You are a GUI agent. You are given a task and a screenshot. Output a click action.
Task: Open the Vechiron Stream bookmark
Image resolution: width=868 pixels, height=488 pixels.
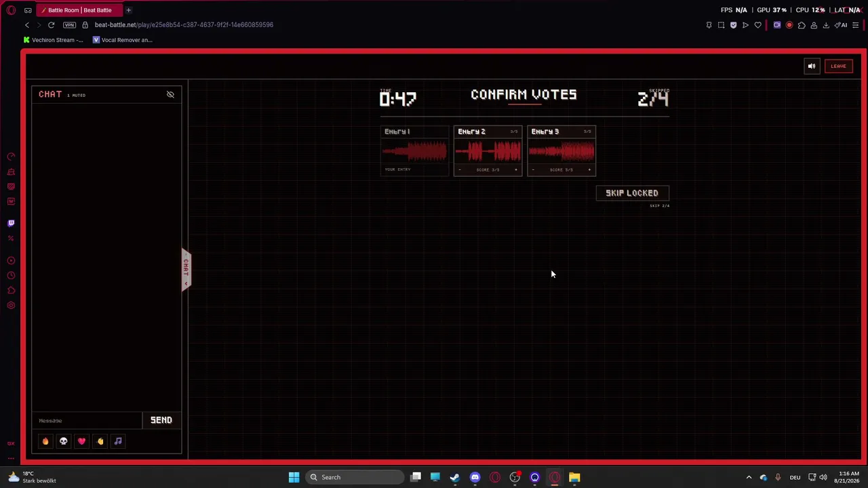click(53, 40)
